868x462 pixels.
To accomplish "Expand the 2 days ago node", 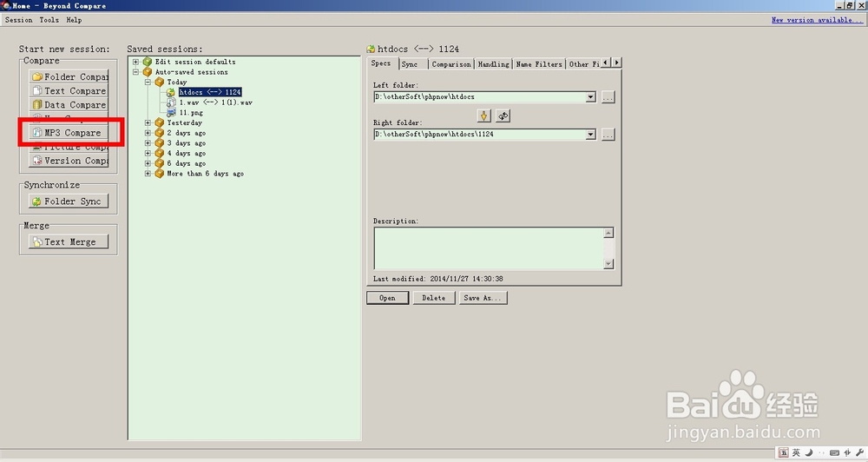I will coord(148,133).
